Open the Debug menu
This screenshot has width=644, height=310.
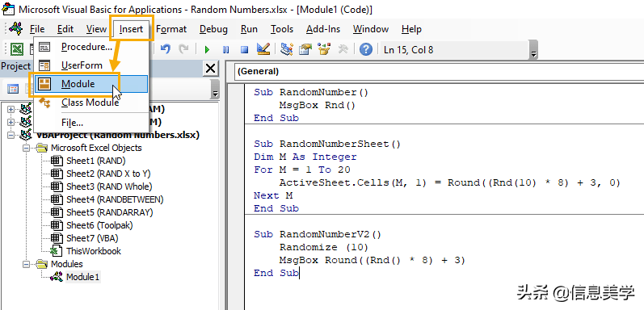pyautogui.click(x=213, y=29)
